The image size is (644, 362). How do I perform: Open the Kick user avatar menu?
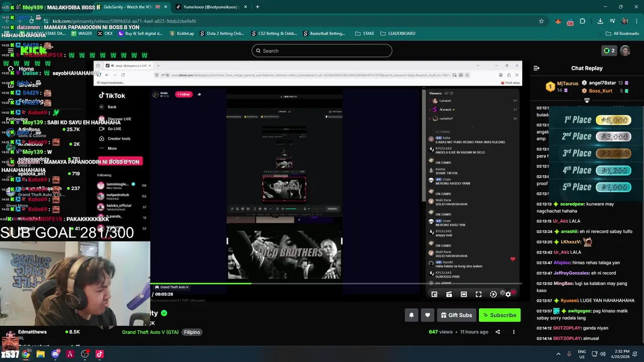coord(625,51)
